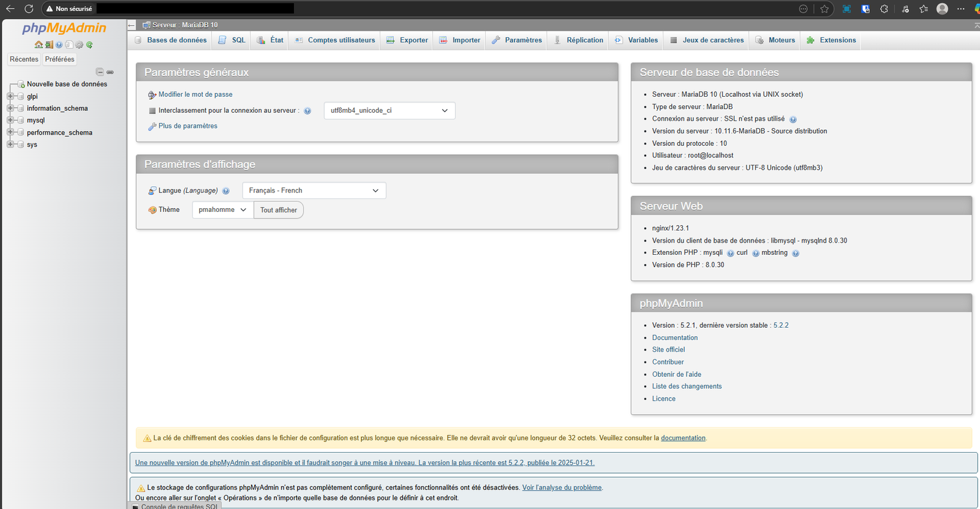Click the page-top collapse arrow at far right of server bar
The image size is (980, 509).
click(x=976, y=25)
